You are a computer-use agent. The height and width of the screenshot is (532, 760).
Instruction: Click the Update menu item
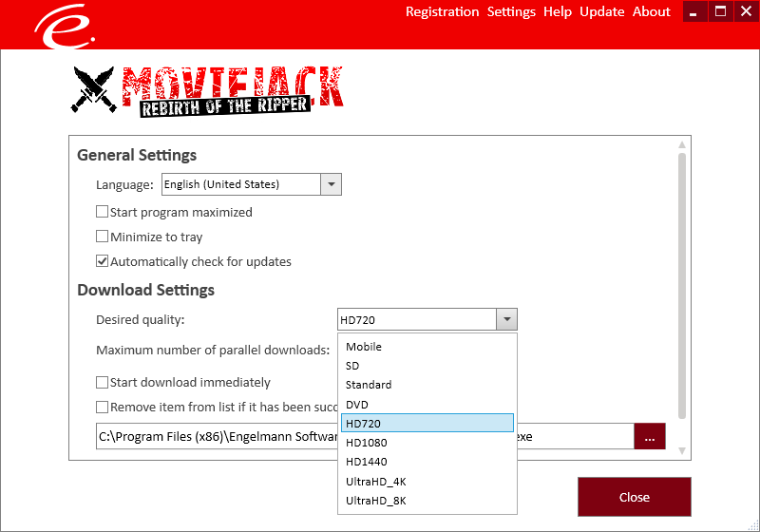coord(602,11)
